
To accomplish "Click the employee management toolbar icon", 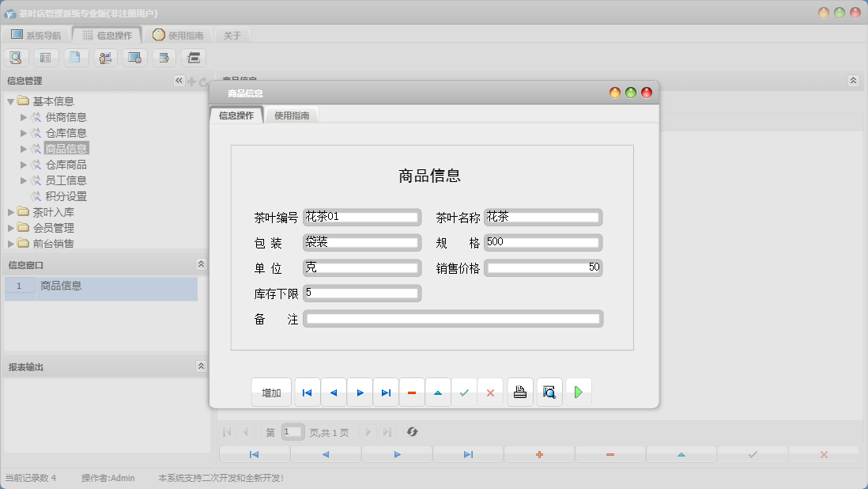I will tap(104, 57).
